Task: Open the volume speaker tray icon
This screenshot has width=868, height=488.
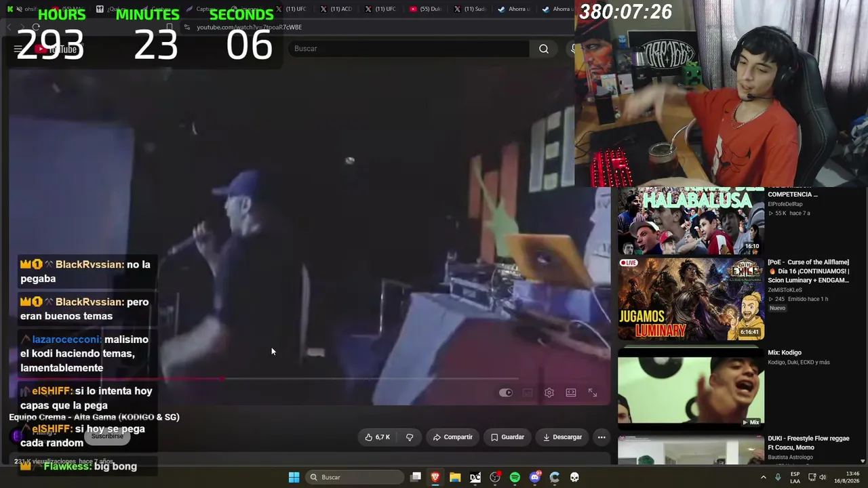Action: tap(823, 477)
